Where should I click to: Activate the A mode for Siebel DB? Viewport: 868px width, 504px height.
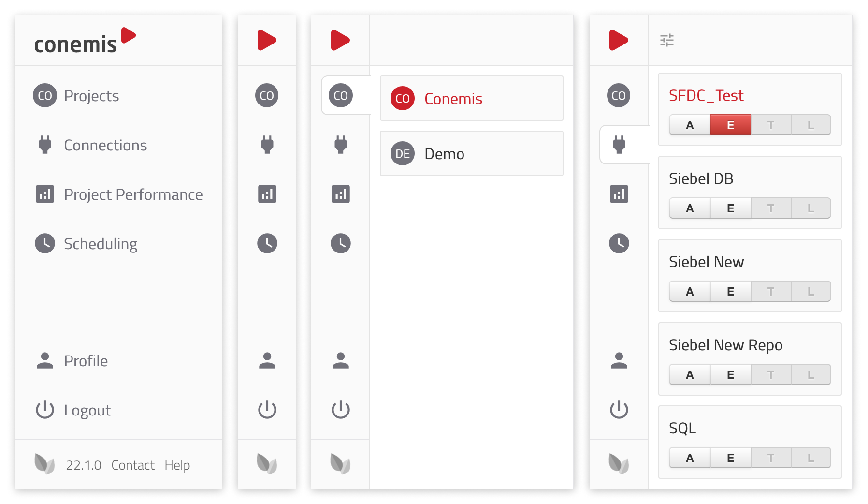(690, 208)
